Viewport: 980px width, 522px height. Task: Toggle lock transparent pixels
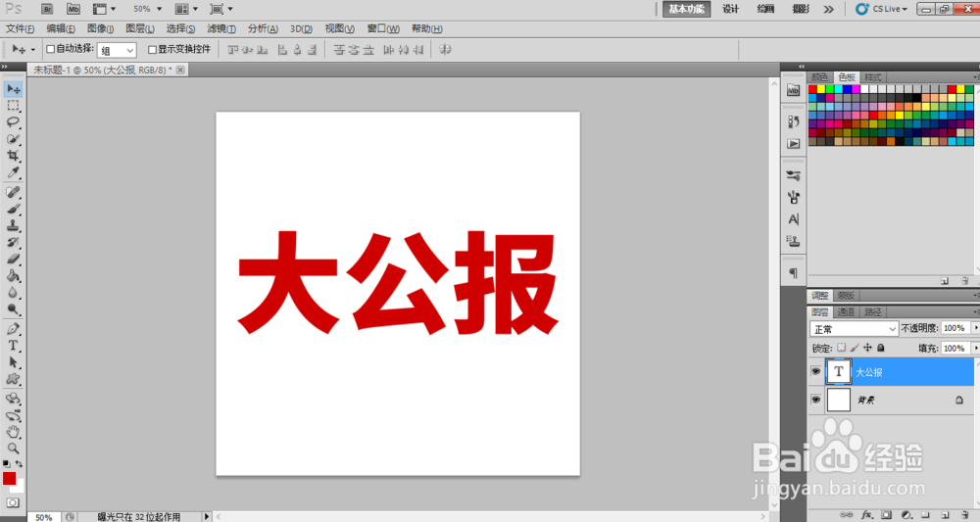(x=841, y=348)
